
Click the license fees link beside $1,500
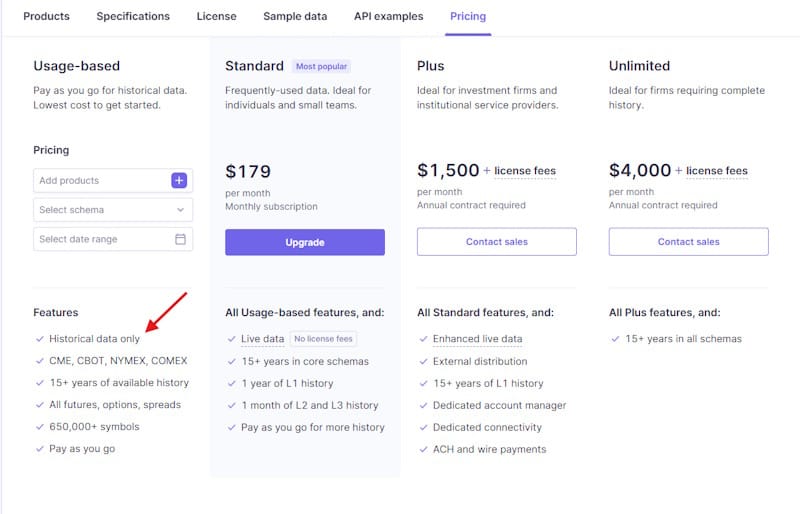point(525,171)
